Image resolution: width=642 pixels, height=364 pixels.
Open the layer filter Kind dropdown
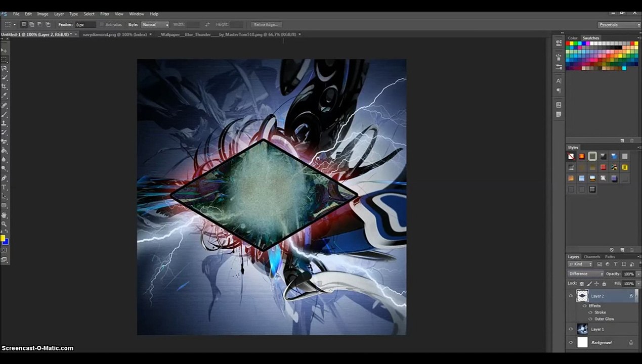point(580,264)
